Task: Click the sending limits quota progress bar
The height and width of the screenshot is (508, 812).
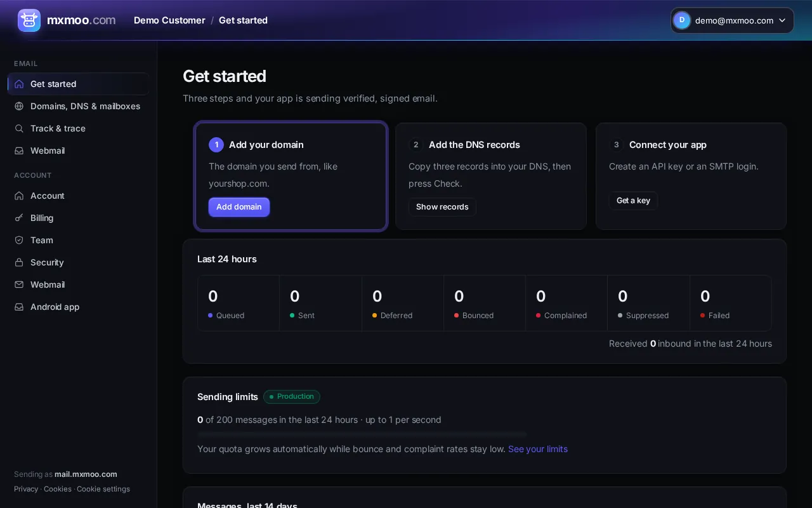Action: (x=362, y=434)
